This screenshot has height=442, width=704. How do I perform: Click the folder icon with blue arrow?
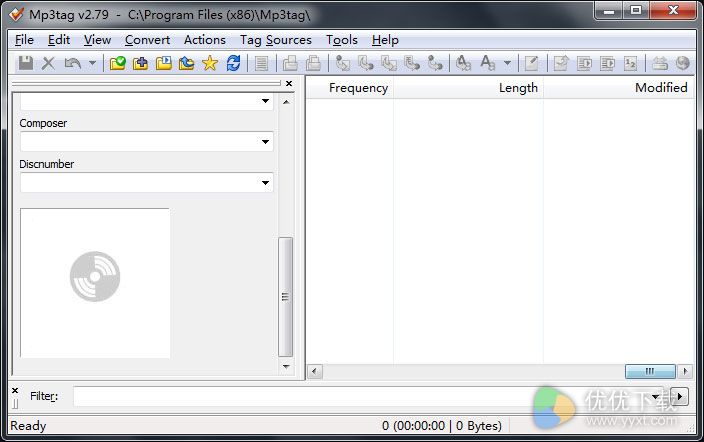[186, 63]
